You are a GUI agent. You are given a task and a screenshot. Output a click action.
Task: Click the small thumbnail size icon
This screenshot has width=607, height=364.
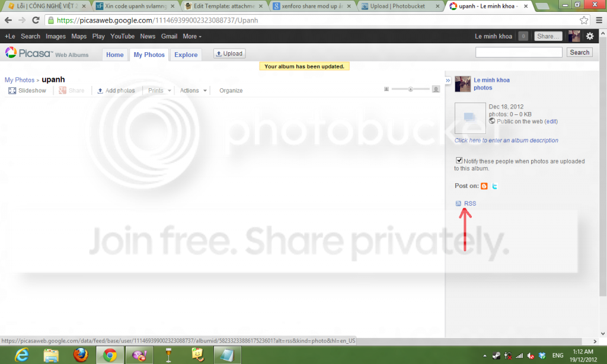(386, 89)
